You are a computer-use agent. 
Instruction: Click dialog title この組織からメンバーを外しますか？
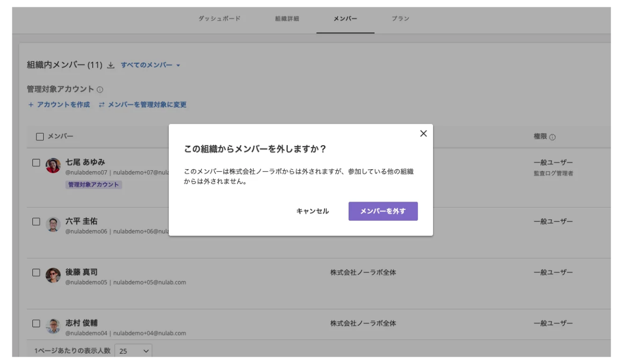pos(255,149)
